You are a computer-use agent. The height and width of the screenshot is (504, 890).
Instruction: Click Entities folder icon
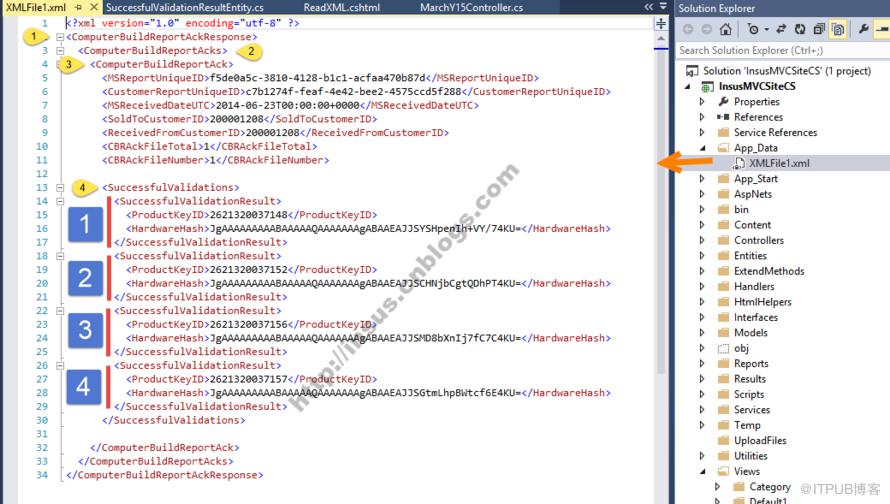723,255
